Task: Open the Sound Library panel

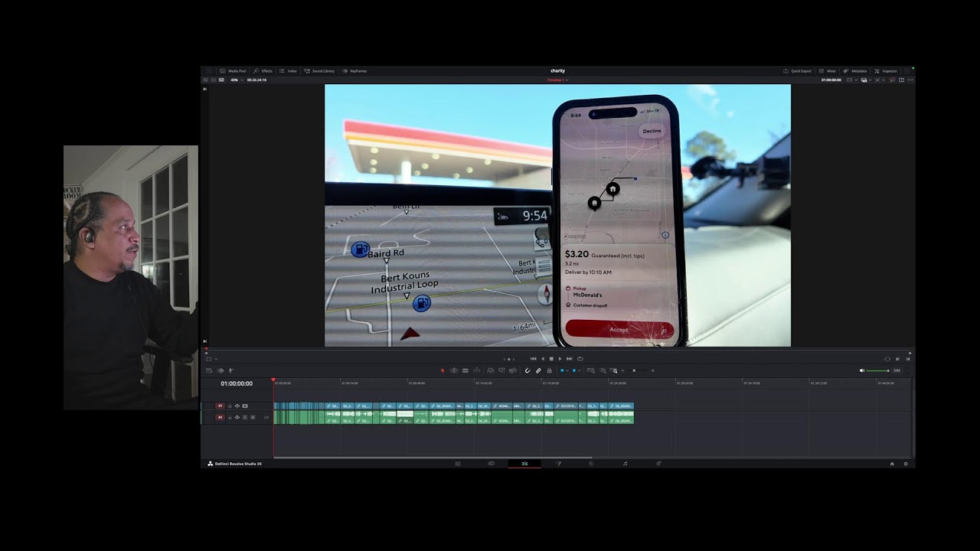Action: pos(319,70)
